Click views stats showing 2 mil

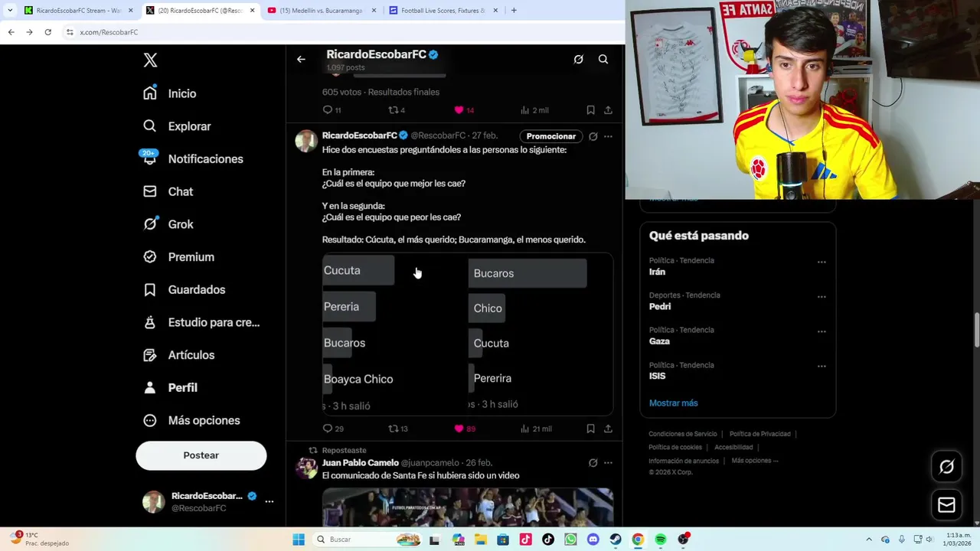(534, 110)
